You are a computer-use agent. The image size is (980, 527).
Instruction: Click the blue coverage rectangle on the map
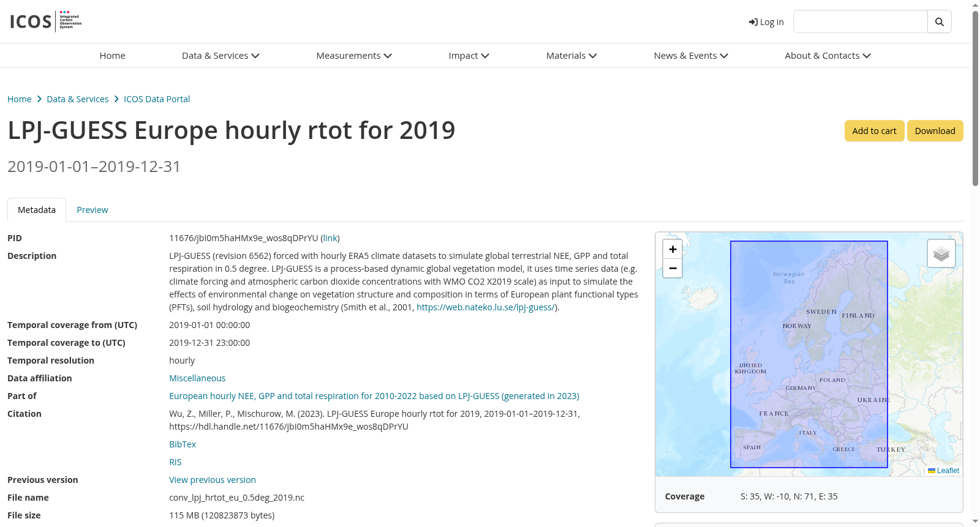(x=809, y=354)
